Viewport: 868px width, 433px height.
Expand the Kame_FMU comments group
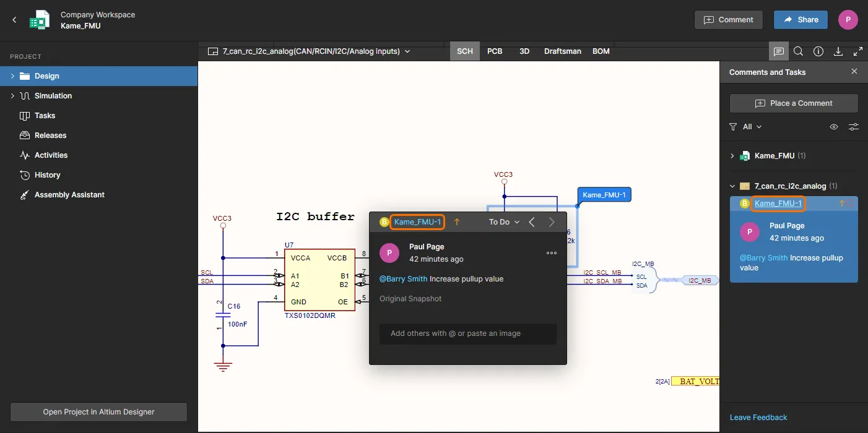pyautogui.click(x=732, y=156)
